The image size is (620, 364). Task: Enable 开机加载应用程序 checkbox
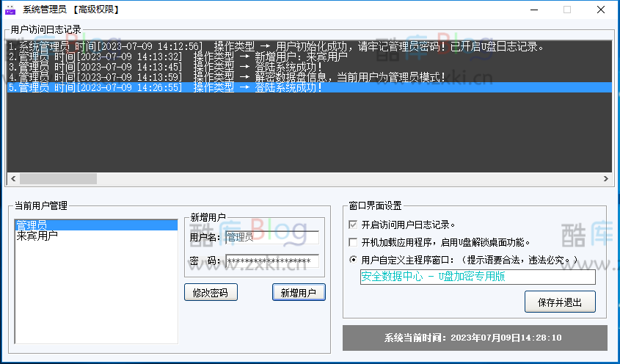click(353, 242)
